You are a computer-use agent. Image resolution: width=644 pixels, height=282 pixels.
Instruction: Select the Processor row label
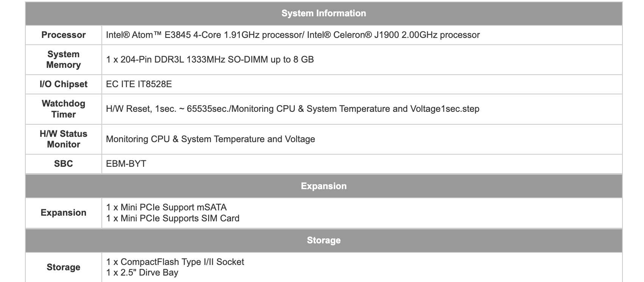64,35
